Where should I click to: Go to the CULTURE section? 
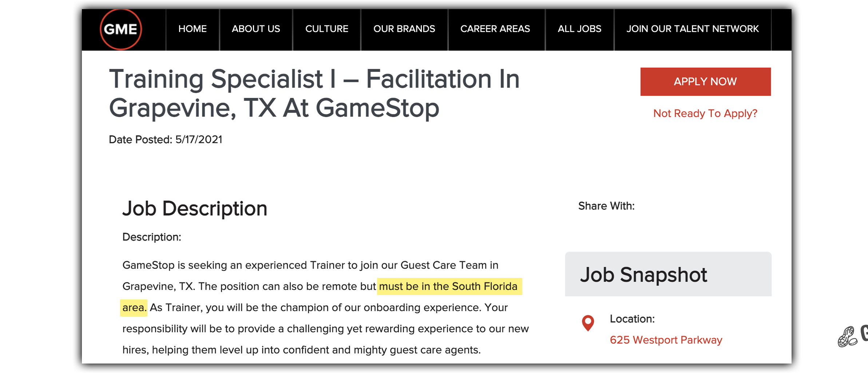click(x=326, y=29)
